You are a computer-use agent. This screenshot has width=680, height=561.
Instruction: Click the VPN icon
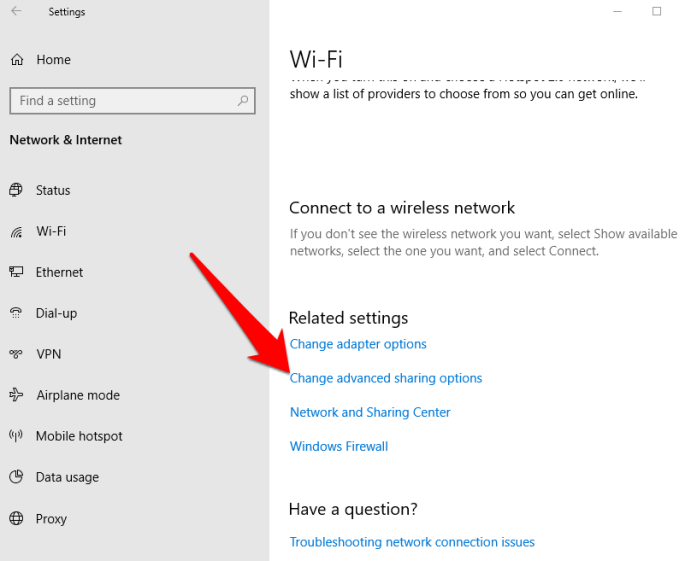tap(16, 354)
